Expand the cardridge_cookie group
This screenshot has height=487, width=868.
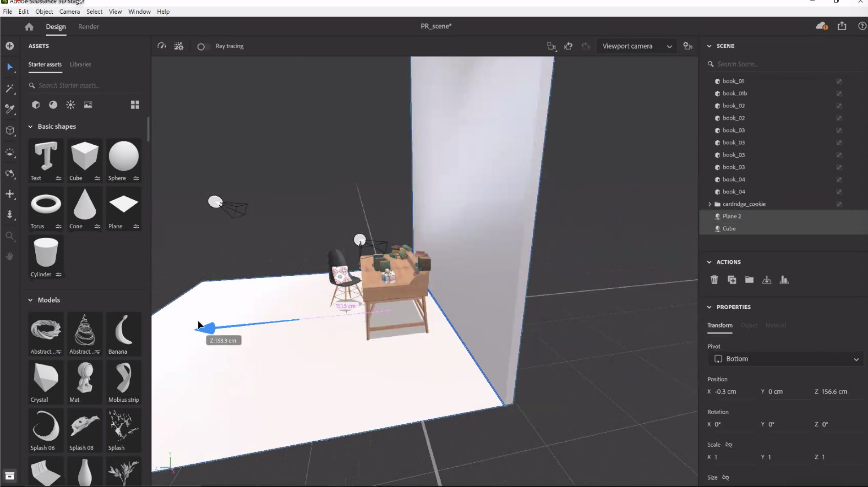(x=710, y=204)
